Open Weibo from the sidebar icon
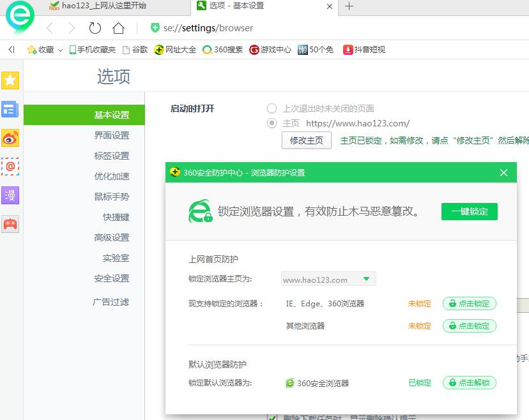The image size is (529, 420). pyautogui.click(x=10, y=138)
